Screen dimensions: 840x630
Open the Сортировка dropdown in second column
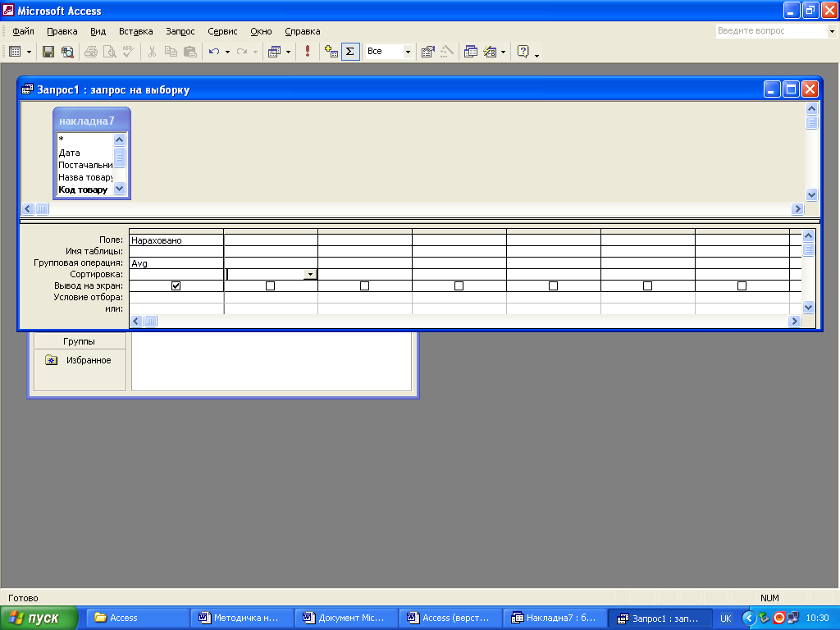(310, 274)
